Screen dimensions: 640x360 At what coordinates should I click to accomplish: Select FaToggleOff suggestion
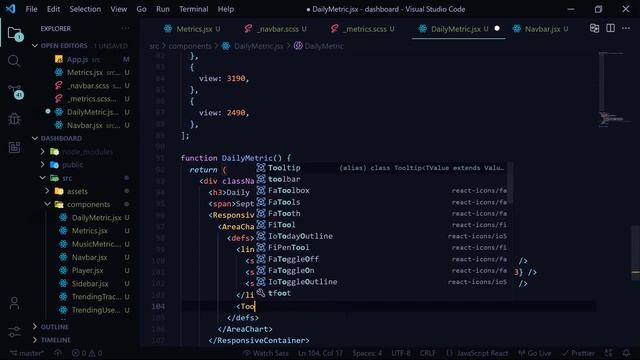click(x=382, y=259)
